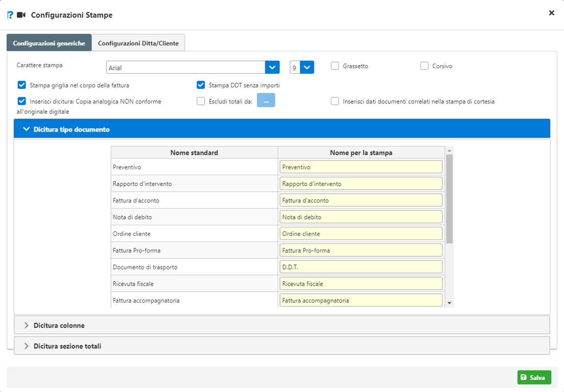Viewport: 564px width, 392px height.
Task: Select the Nota di debito standard name cell
Action: pos(194,217)
